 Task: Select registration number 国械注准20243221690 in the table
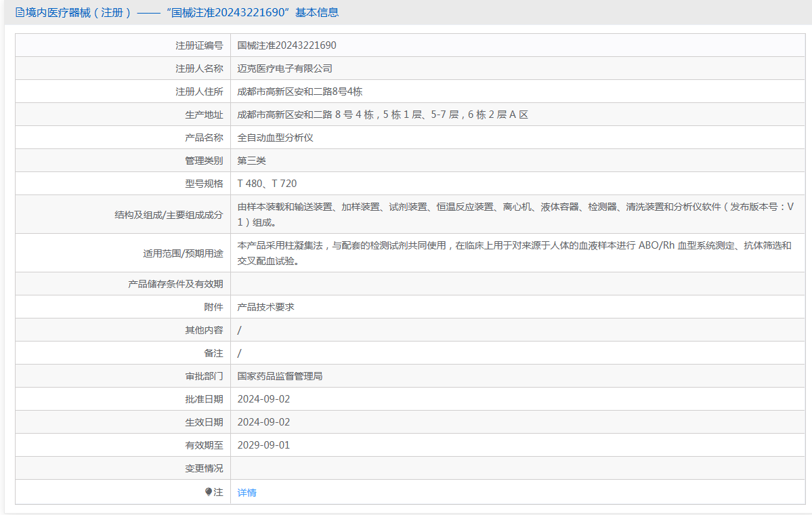click(286, 45)
